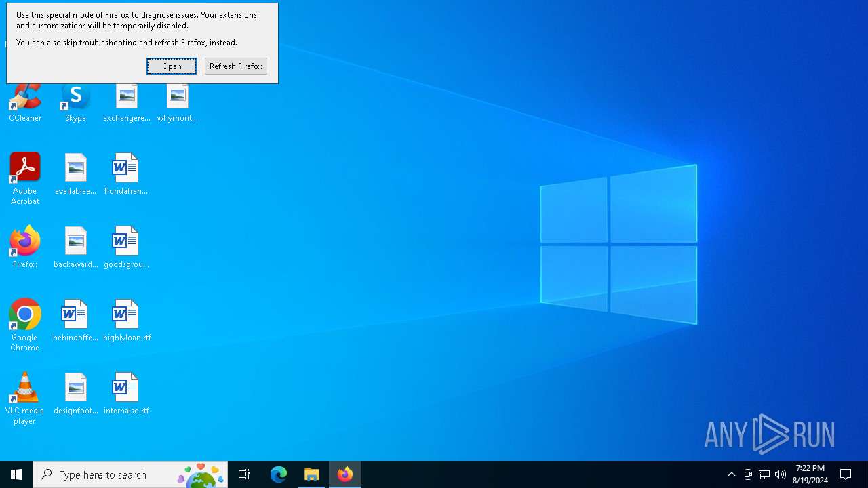Open network status tray icon
The width and height of the screenshot is (868, 488).
click(764, 474)
